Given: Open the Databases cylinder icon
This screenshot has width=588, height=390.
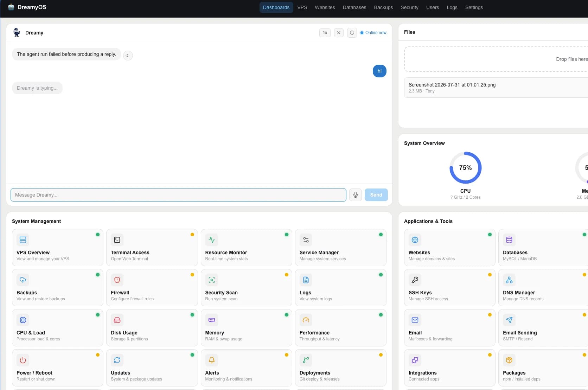Looking at the screenshot, I should (509, 240).
